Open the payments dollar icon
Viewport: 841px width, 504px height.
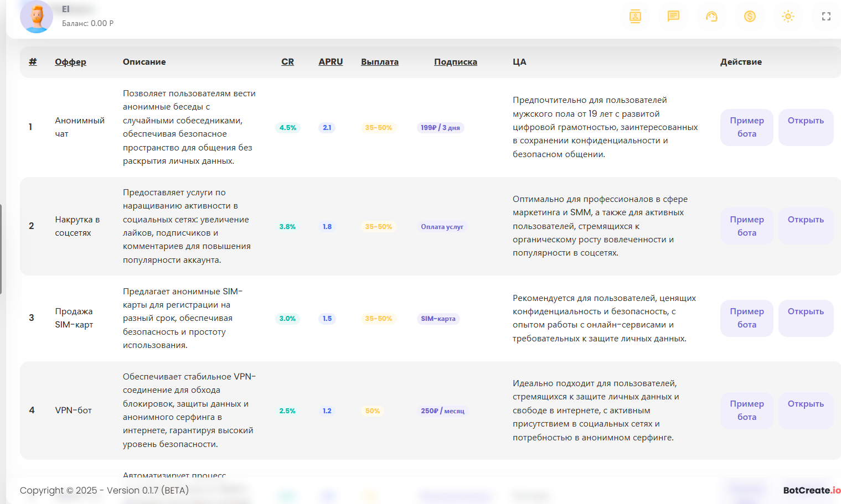(750, 17)
